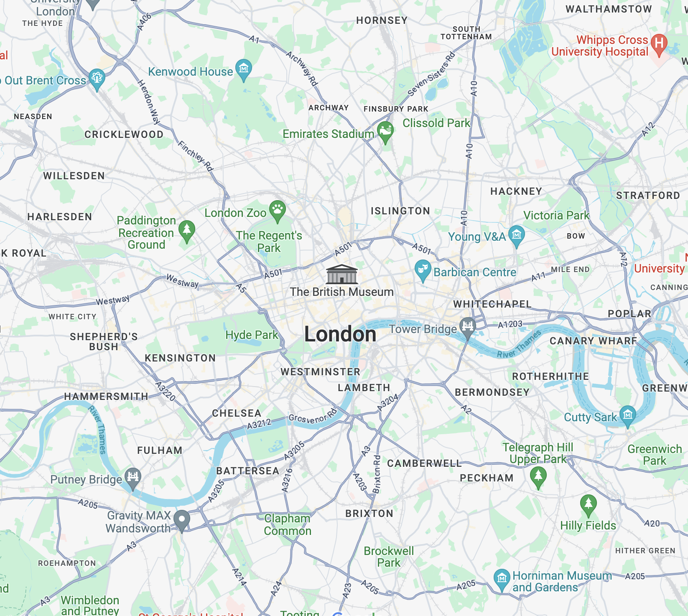Click the Clapham Common label
The image size is (688, 616).
pos(288,524)
